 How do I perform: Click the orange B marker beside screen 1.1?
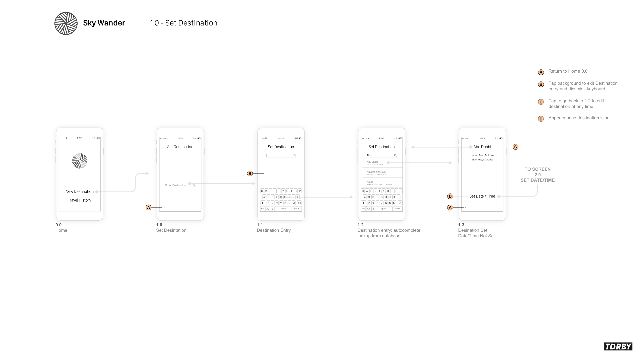[250, 174]
